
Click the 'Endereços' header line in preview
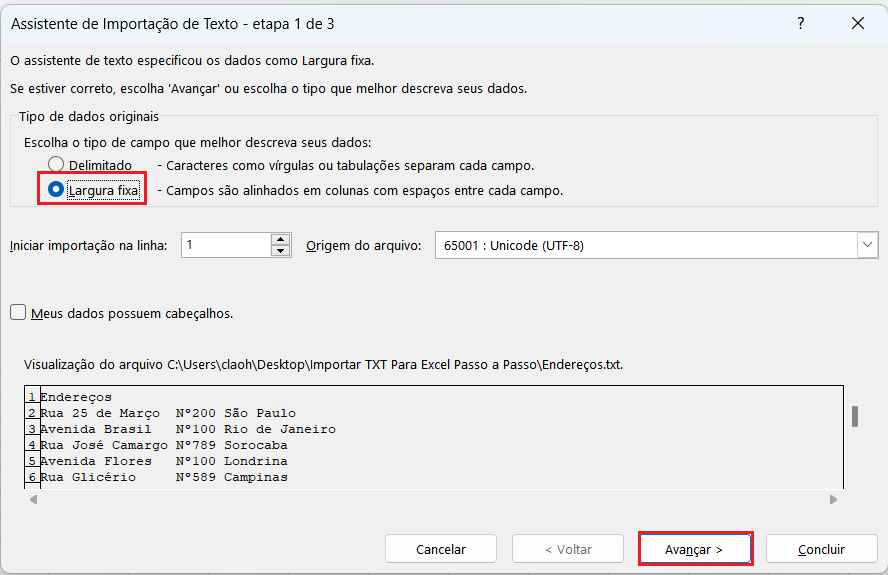click(76, 397)
